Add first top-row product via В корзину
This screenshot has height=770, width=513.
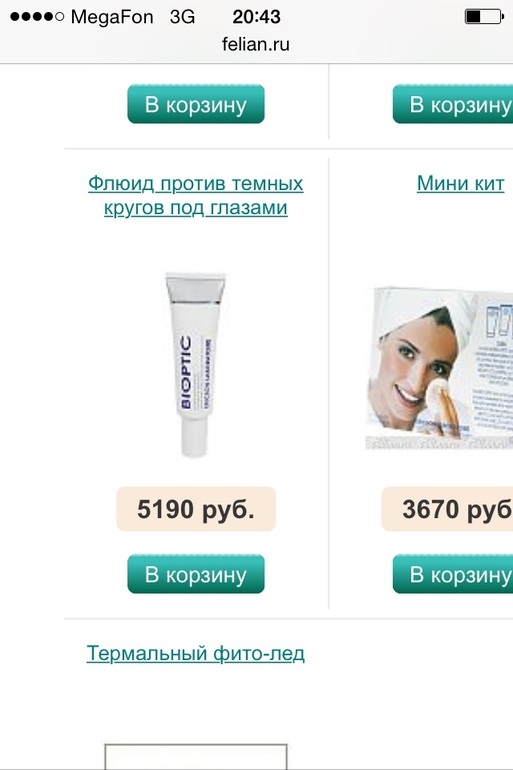(x=196, y=104)
